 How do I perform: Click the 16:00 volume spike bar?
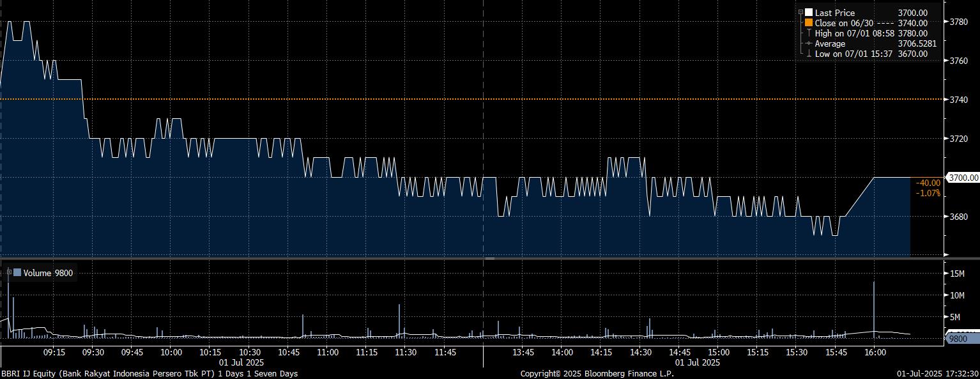coord(873,307)
